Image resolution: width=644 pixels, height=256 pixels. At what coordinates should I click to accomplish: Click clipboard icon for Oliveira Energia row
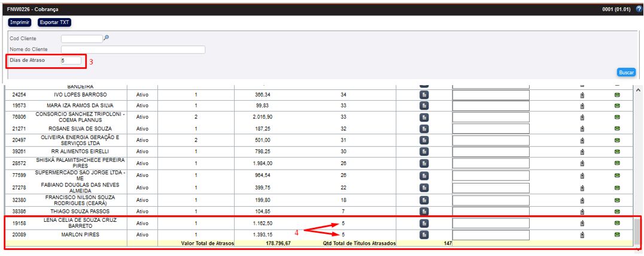(x=582, y=140)
